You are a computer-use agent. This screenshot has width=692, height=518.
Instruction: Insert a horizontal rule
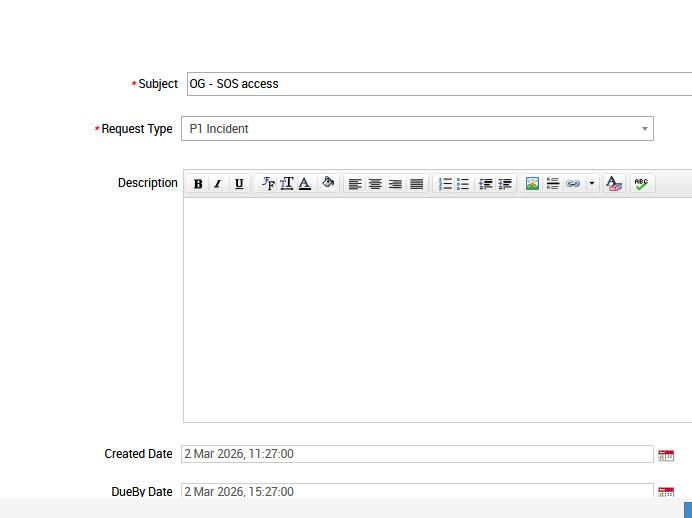pos(553,184)
